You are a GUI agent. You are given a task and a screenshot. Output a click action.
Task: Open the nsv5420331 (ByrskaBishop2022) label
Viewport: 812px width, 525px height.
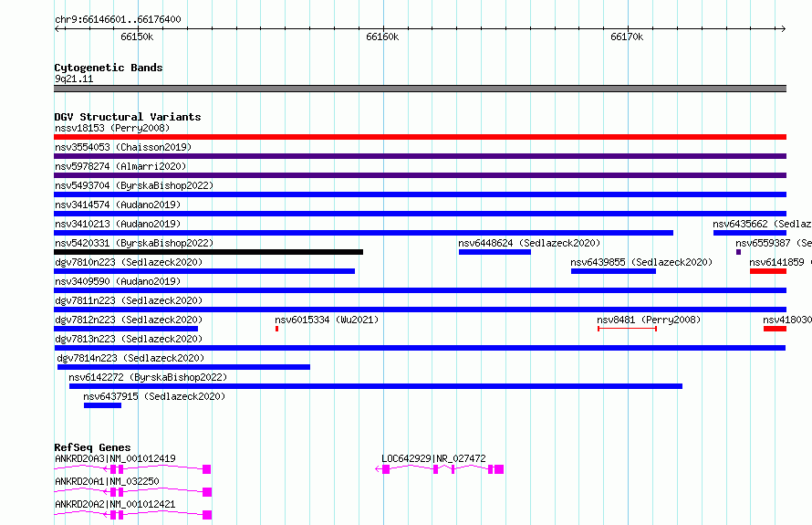(x=133, y=243)
